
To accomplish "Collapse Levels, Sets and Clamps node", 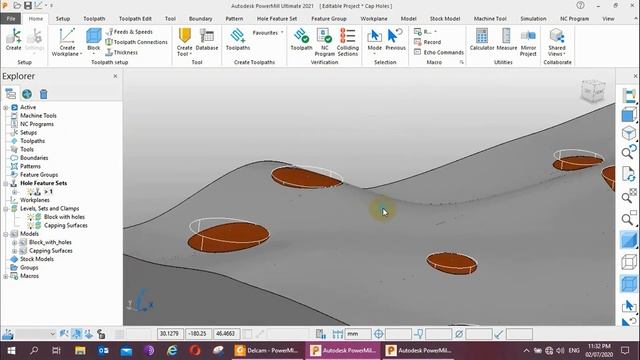I will click(6, 209).
